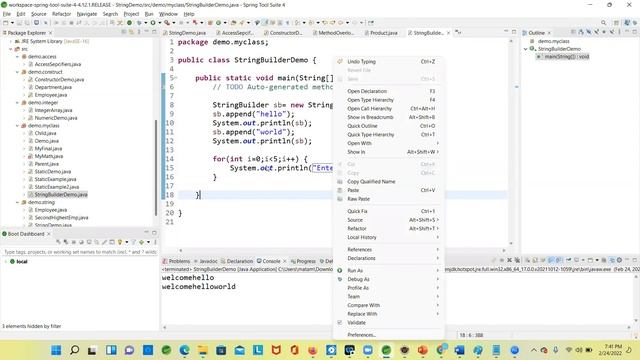
Task: Select main(String[]) method in Outline
Action: coord(563,57)
